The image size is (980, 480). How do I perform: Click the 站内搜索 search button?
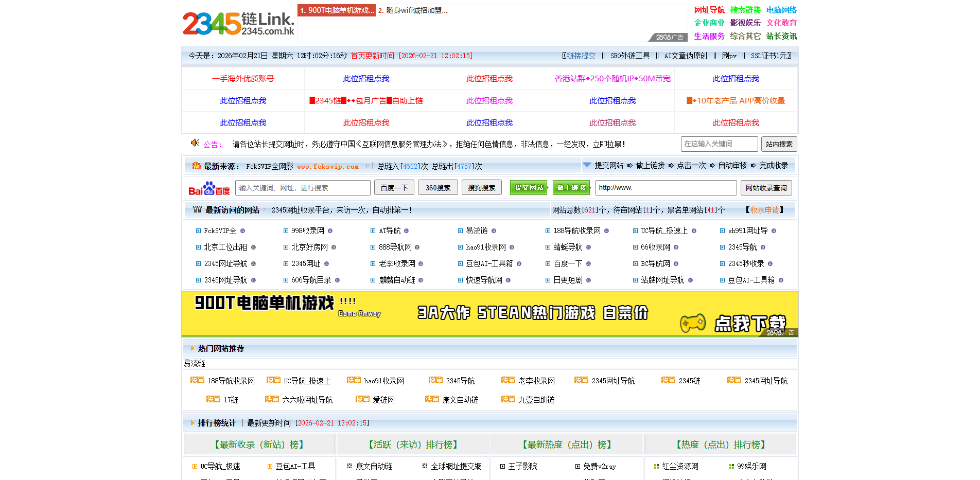tap(779, 144)
